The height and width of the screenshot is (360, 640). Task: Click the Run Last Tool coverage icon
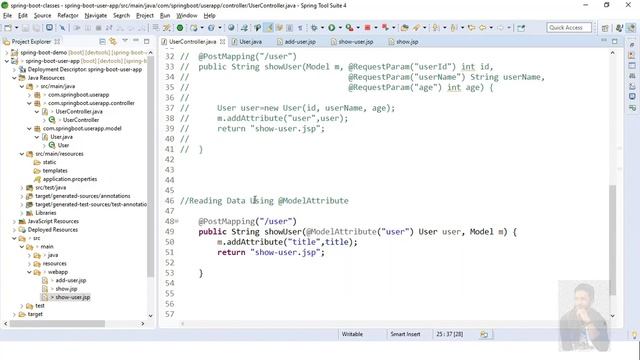point(349,28)
